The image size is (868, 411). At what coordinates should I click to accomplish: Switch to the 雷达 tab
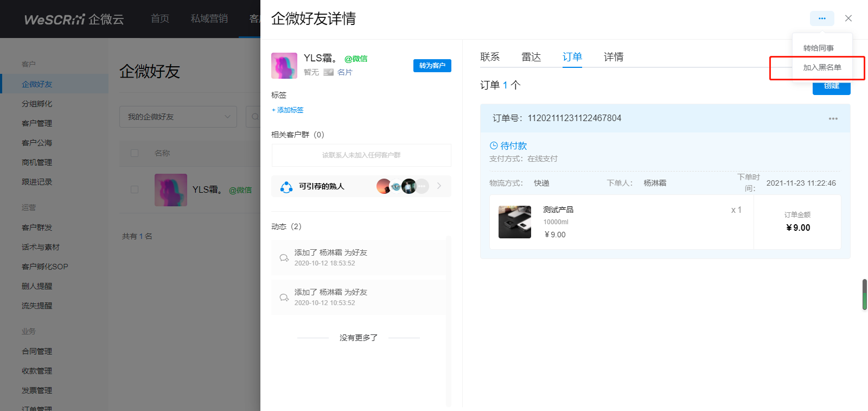[531, 57]
